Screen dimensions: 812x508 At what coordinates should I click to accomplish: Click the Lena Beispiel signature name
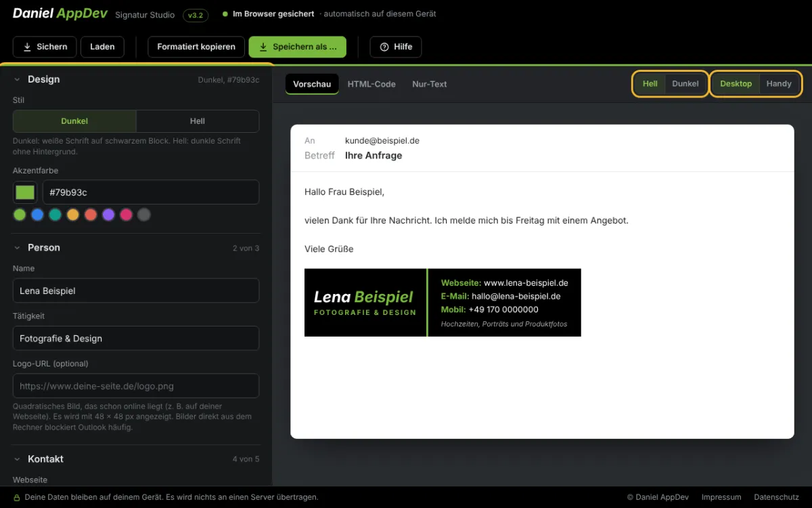click(x=363, y=297)
